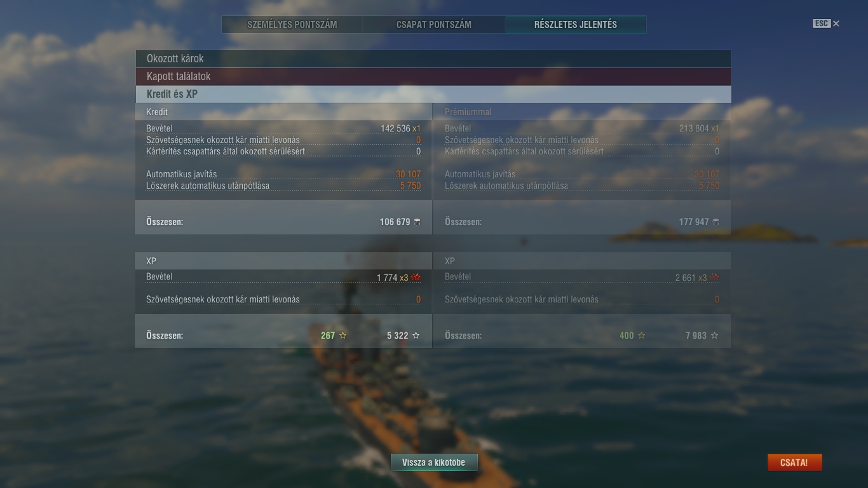
Task: Switch to the Személyes pontszám tab
Action: (x=292, y=25)
